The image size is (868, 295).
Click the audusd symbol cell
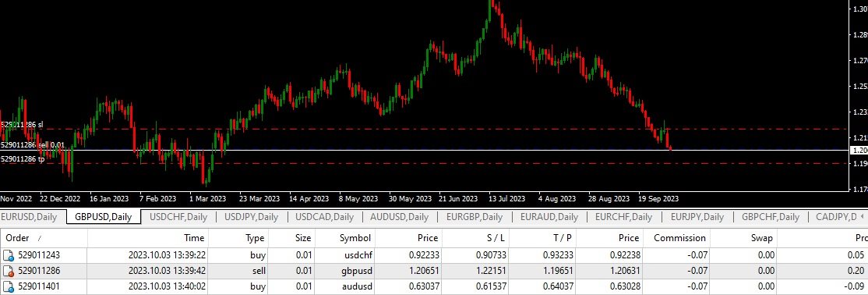358,287
